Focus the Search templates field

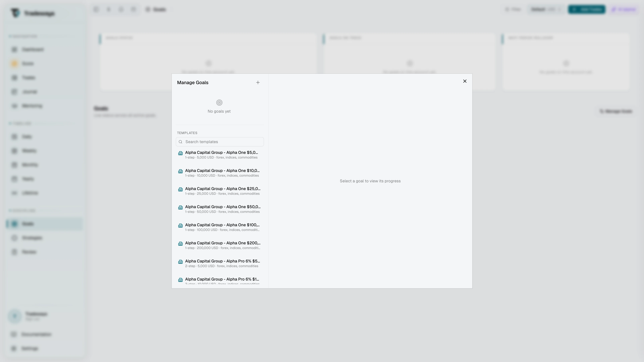tap(220, 142)
